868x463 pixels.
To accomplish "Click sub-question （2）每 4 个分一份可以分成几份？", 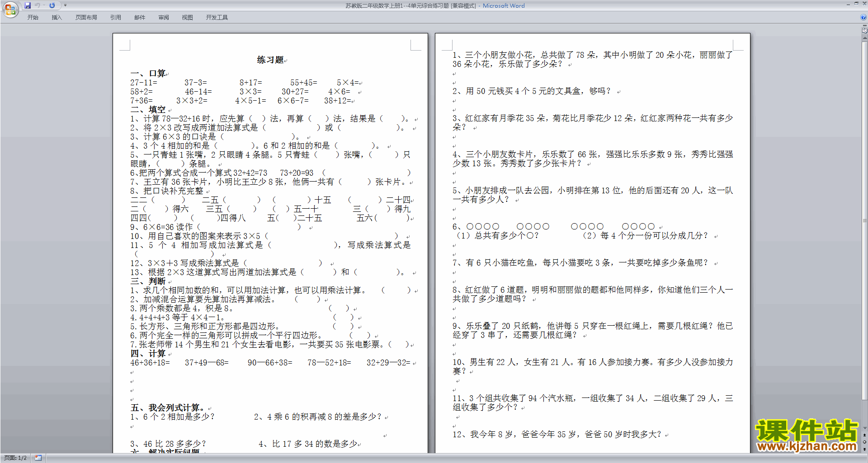I will (645, 236).
